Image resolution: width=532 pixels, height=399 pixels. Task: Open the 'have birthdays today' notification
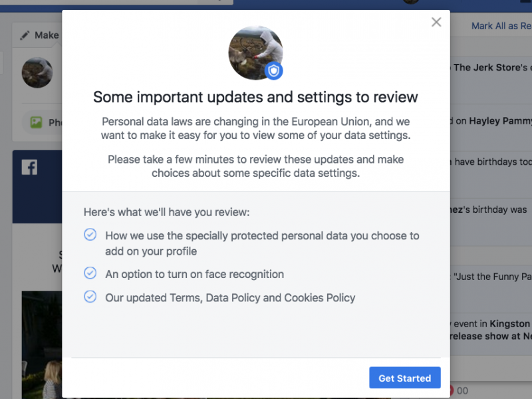pyautogui.click(x=491, y=175)
